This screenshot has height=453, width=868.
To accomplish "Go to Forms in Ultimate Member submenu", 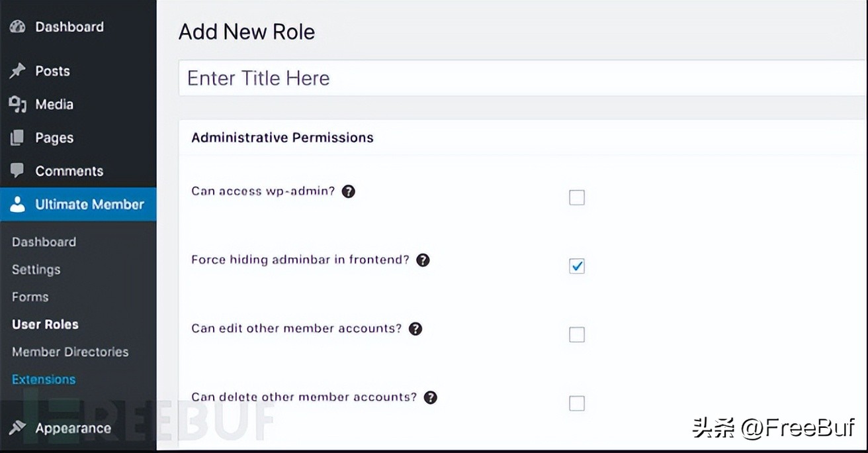I will pos(30,297).
